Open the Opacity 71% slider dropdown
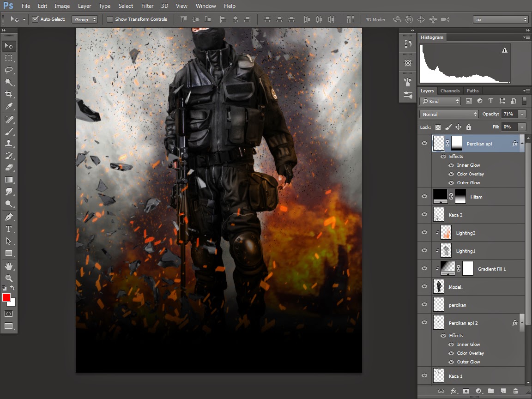The height and width of the screenshot is (399, 532). pyautogui.click(x=522, y=114)
